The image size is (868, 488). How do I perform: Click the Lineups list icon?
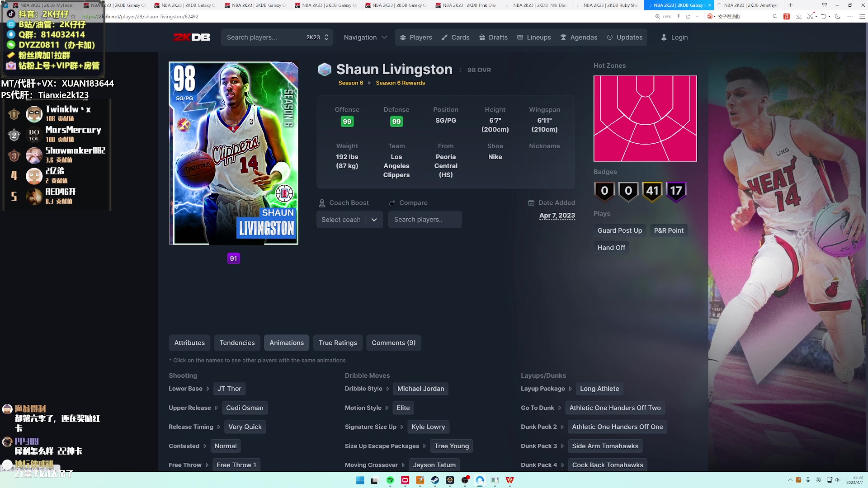[x=520, y=38]
